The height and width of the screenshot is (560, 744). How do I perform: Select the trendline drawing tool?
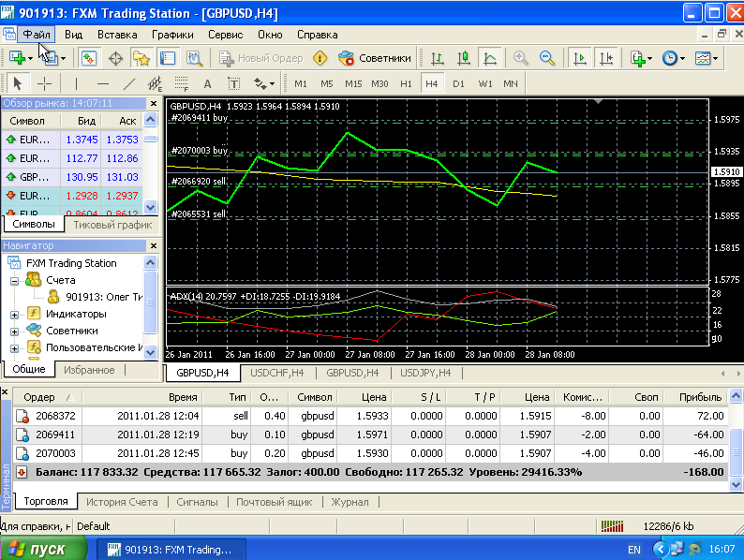(x=128, y=84)
